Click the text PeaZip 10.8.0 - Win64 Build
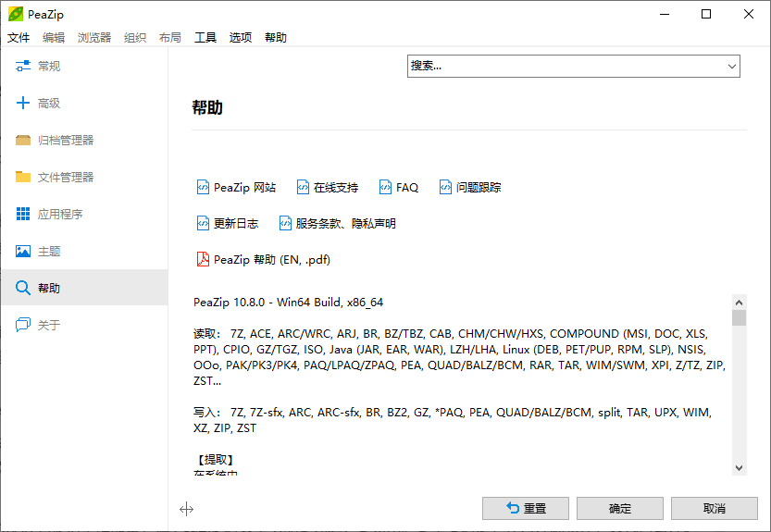Image resolution: width=771 pixels, height=532 pixels. [268, 302]
